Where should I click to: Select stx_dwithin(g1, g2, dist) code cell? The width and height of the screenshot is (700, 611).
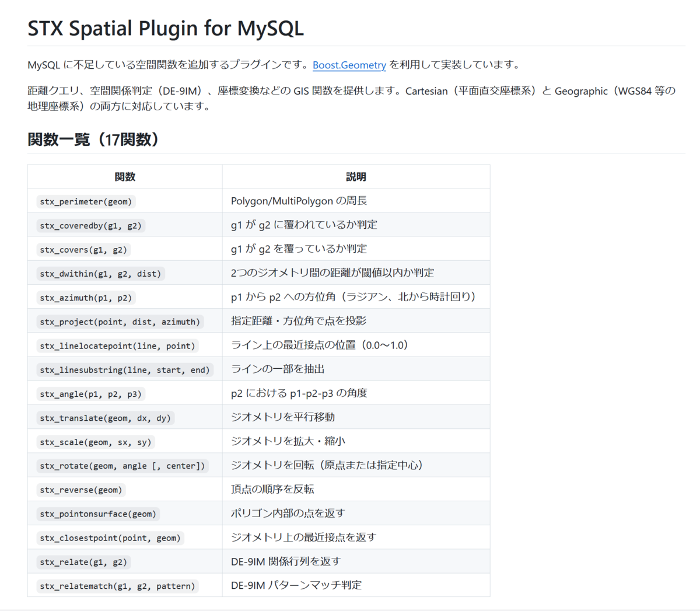[100, 273]
